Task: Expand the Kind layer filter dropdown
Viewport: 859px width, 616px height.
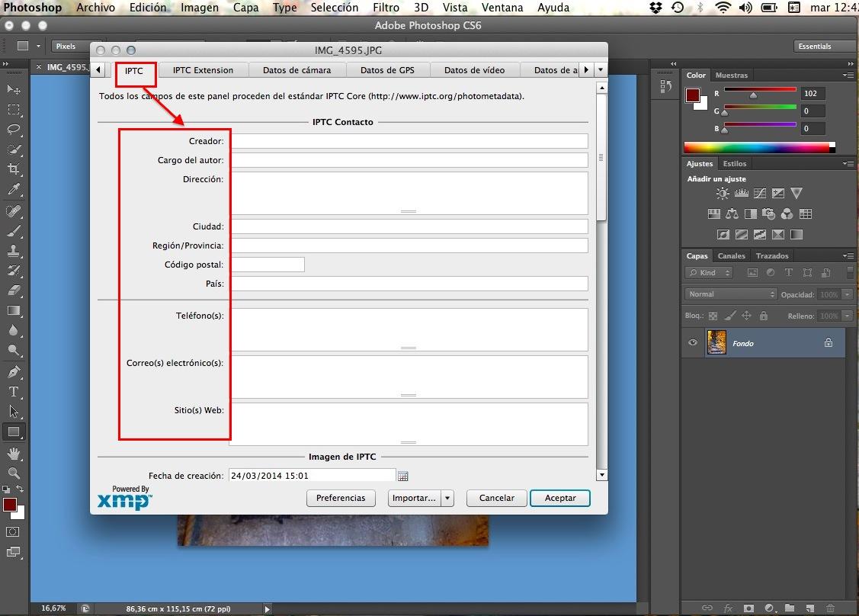Action: [x=709, y=273]
